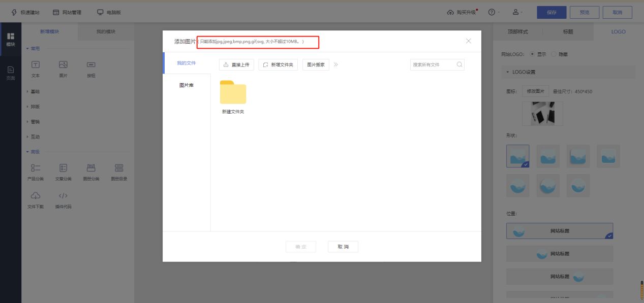
Task: Collapse the 高级 module group
Action: (x=34, y=151)
